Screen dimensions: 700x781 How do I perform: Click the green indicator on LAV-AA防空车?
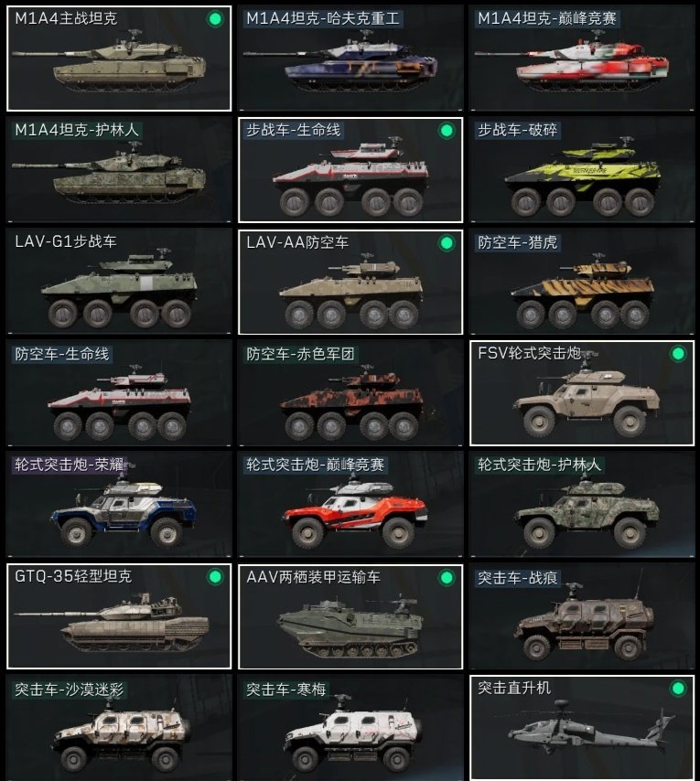[x=447, y=243]
